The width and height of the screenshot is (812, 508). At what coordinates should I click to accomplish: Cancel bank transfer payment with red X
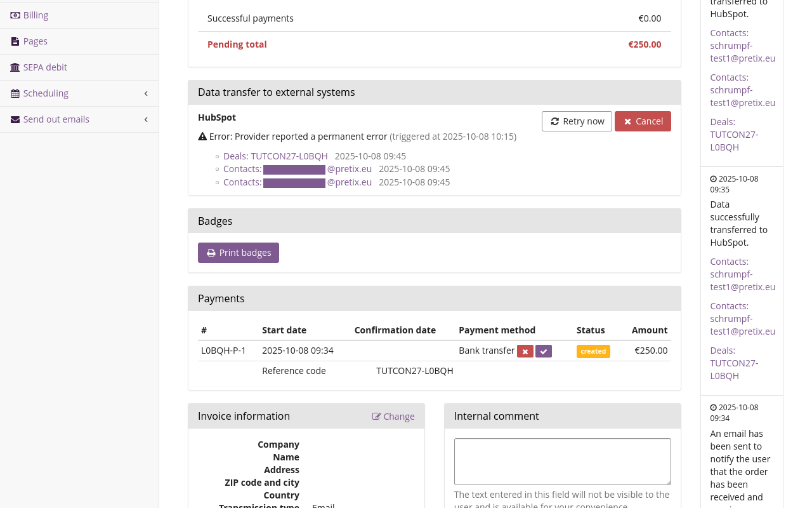coord(525,351)
